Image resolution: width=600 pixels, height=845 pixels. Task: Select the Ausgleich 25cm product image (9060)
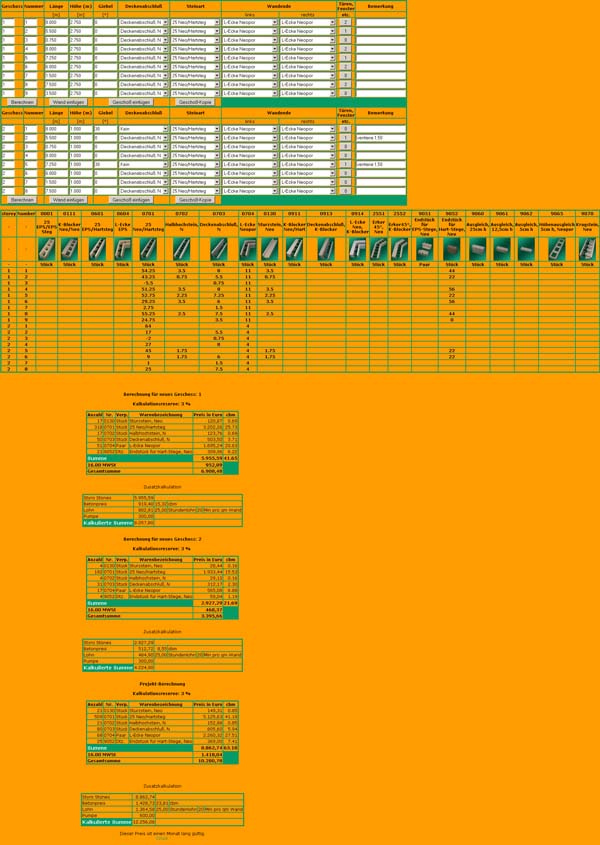click(x=478, y=249)
